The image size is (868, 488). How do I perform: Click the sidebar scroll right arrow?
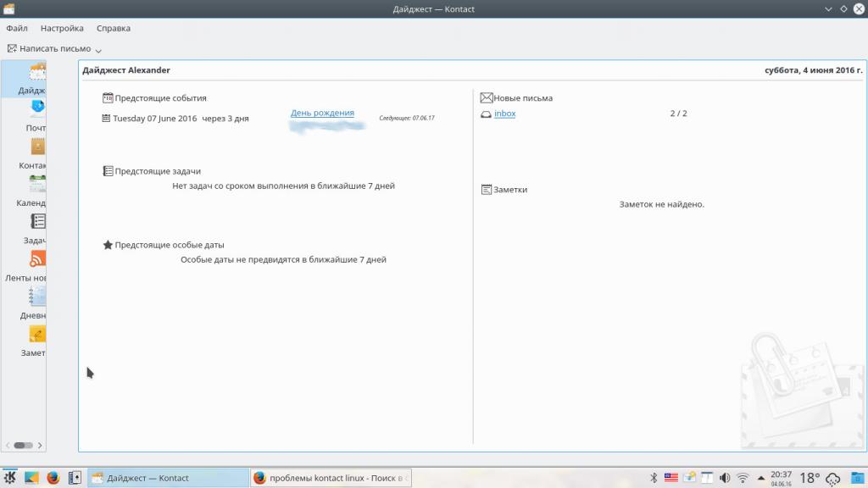click(x=40, y=446)
